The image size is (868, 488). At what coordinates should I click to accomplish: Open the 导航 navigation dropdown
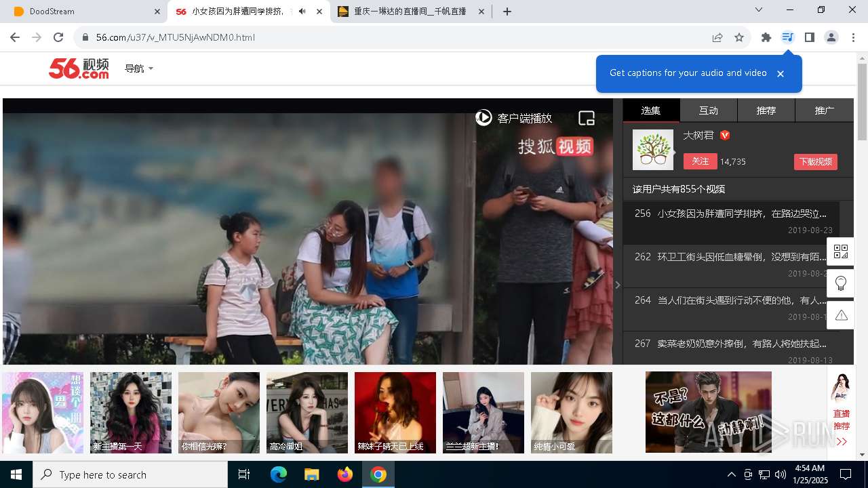pos(139,68)
